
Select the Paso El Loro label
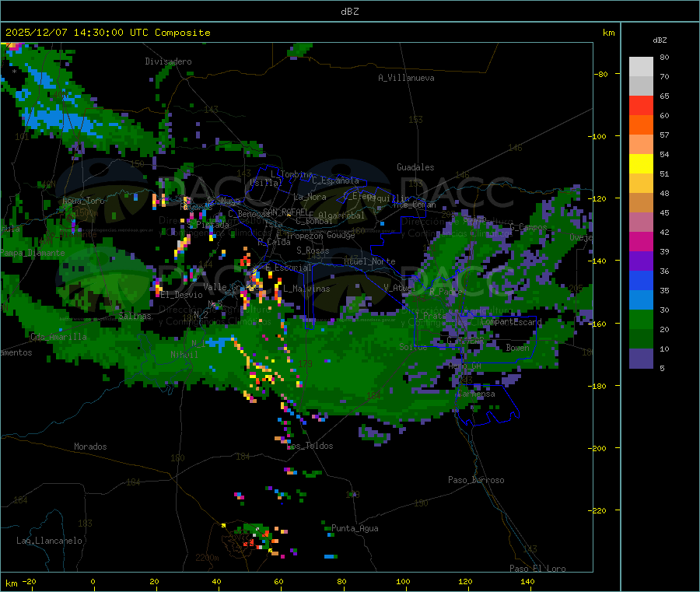[x=538, y=569]
